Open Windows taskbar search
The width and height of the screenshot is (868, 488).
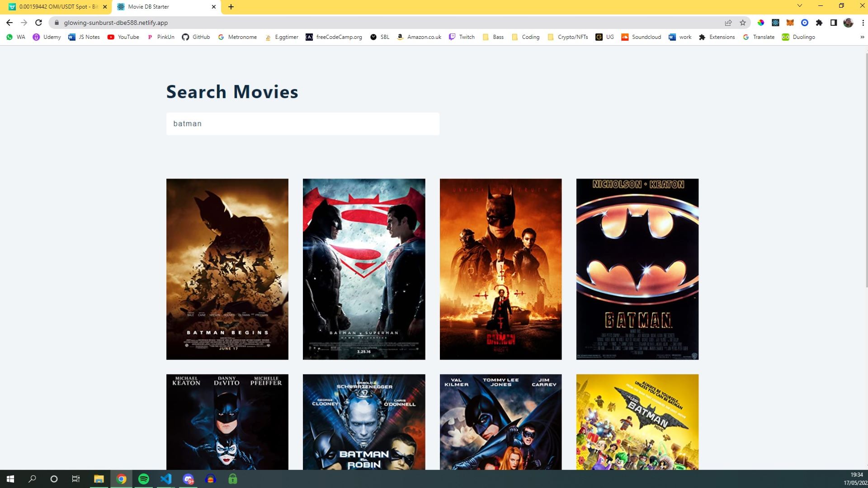[x=32, y=479]
